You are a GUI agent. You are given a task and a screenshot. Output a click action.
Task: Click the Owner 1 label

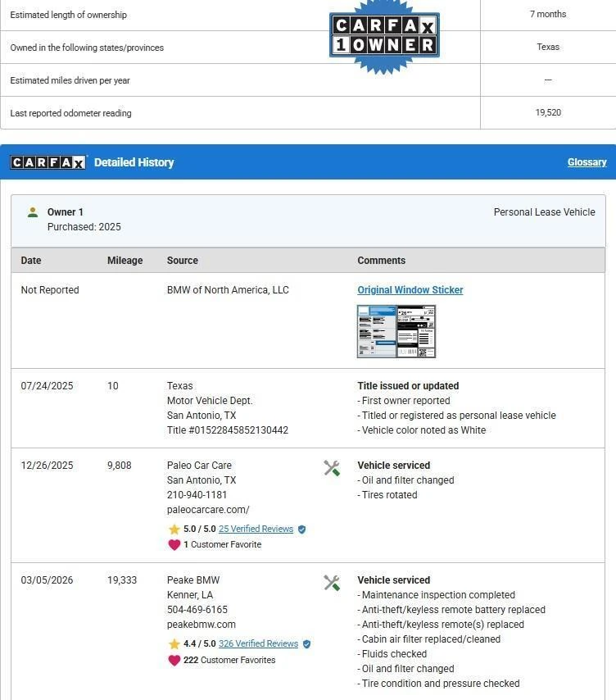(66, 212)
